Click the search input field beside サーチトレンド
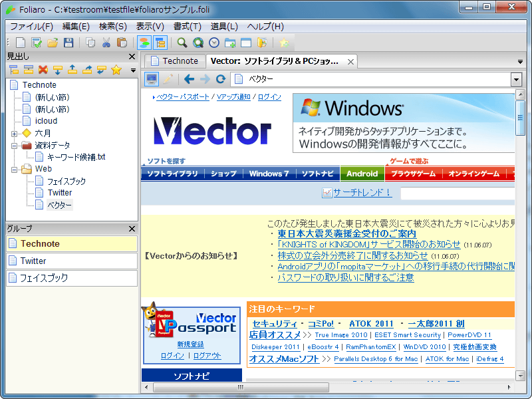Screen dimensions: 532x399 tap(458, 194)
